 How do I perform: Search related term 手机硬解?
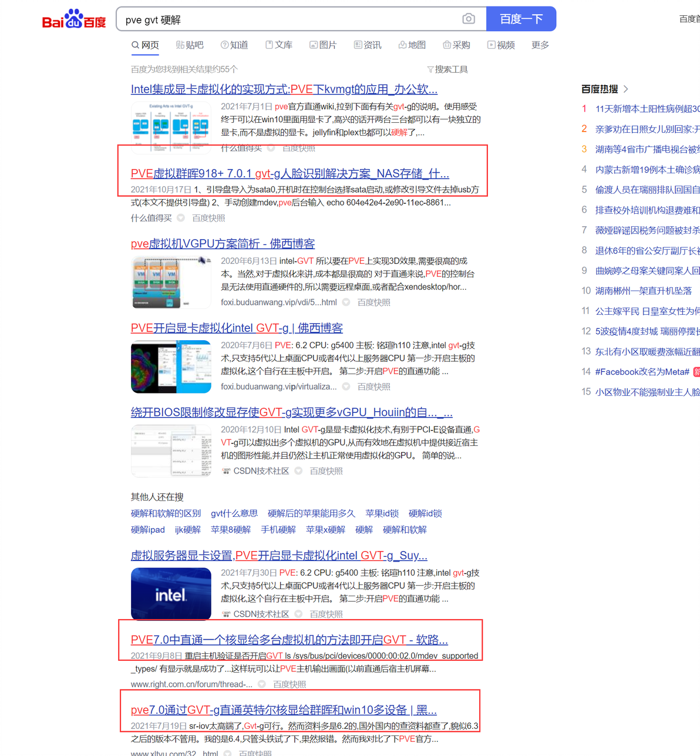(278, 530)
